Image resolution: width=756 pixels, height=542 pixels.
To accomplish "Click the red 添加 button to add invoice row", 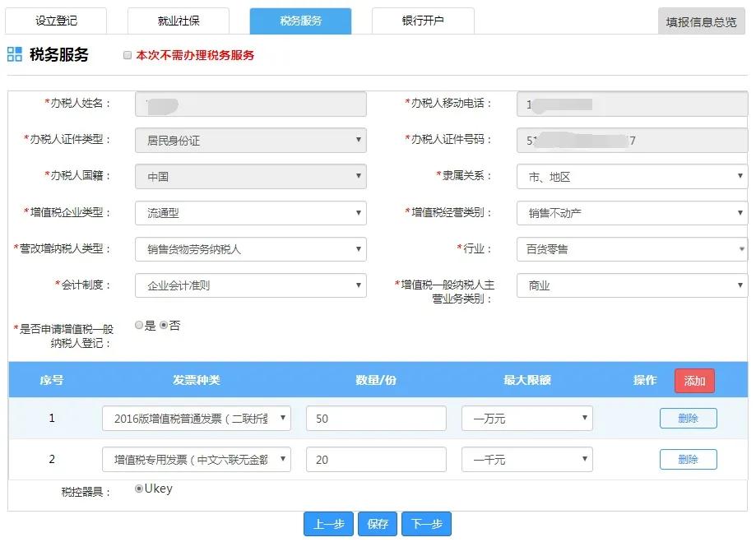I will [x=695, y=380].
